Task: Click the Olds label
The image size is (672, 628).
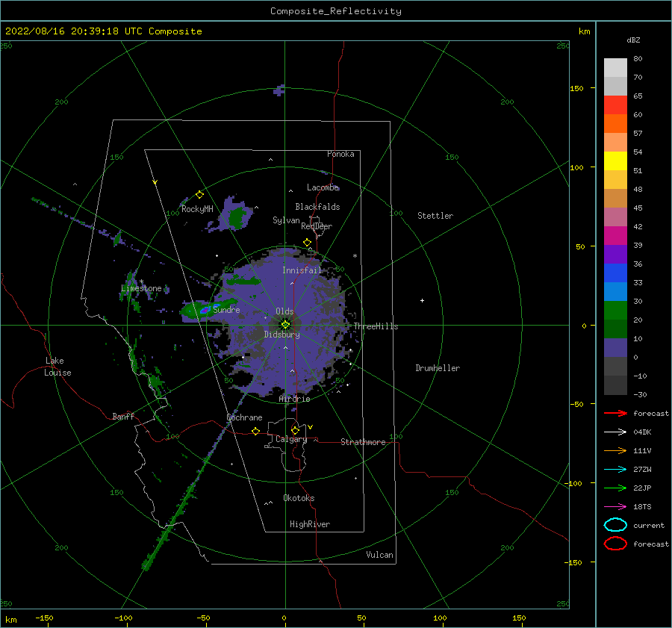Action: (284, 311)
